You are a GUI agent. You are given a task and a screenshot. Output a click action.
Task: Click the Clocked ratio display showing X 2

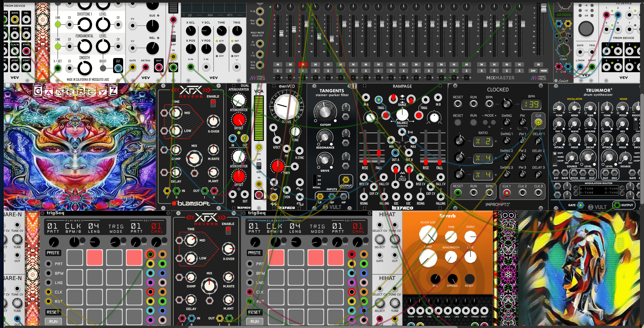tap(483, 141)
